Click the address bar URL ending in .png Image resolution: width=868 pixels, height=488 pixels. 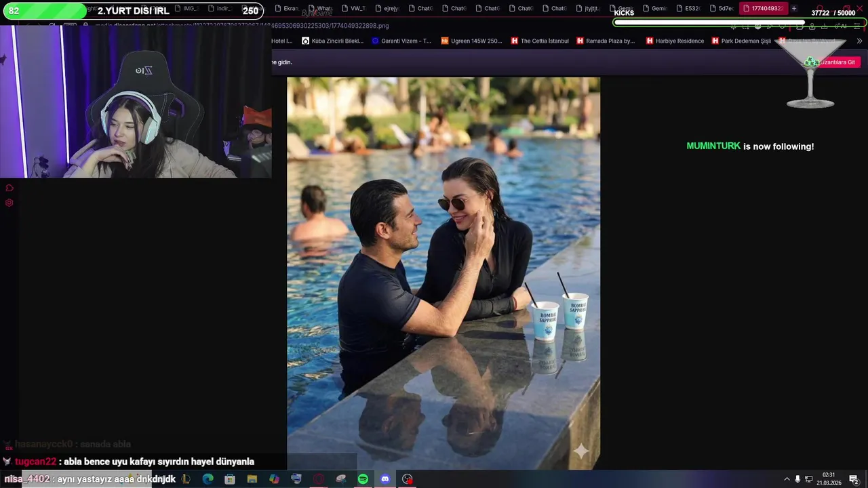pos(242,26)
